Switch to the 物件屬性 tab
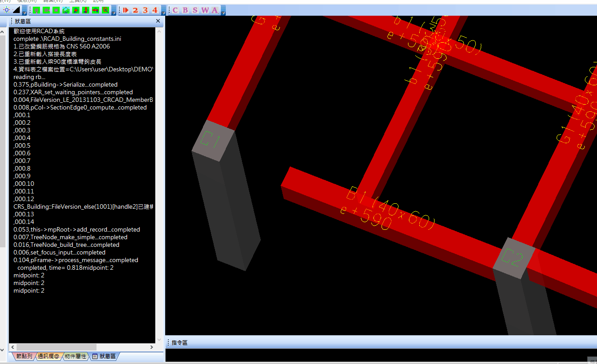The width and height of the screenshot is (597, 364). pos(75,356)
